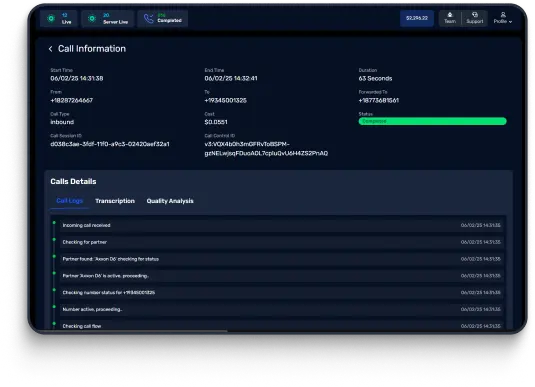535x387 pixels.
Task: Click the Live counter label
Action: tap(67, 22)
